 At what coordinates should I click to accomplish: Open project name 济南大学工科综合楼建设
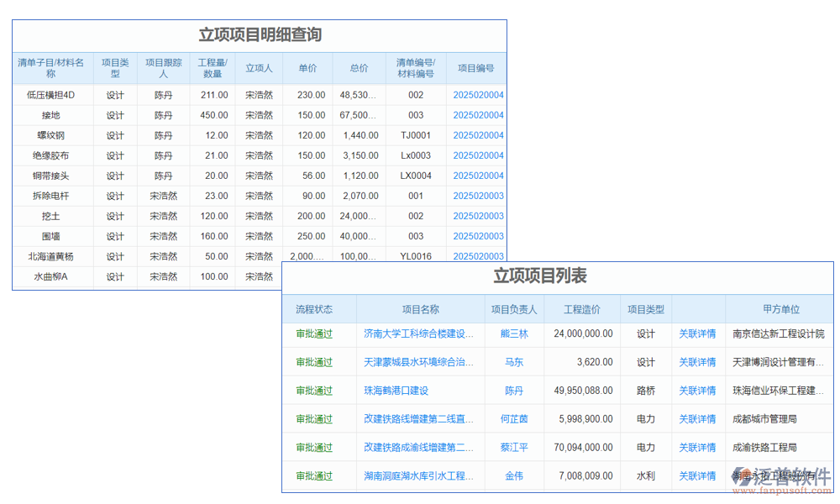(418, 332)
